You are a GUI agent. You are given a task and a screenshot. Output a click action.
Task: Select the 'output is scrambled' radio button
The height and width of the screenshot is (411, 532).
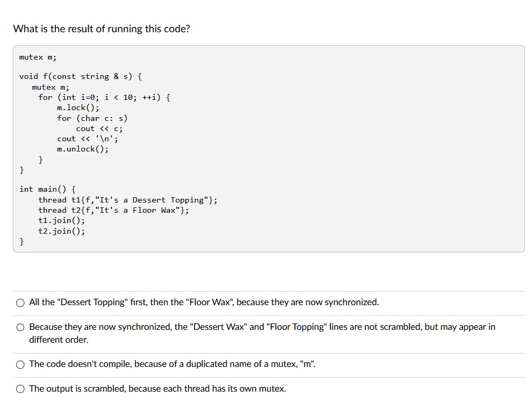[20, 388]
